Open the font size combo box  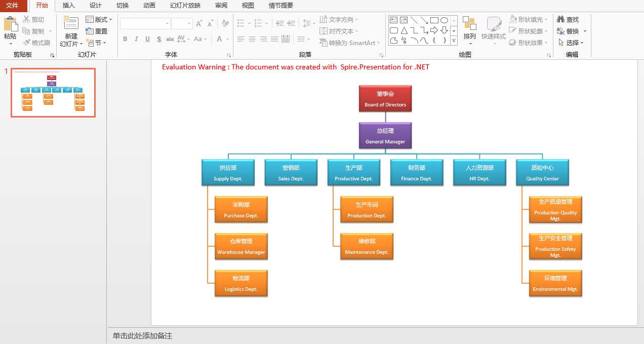pos(182,23)
